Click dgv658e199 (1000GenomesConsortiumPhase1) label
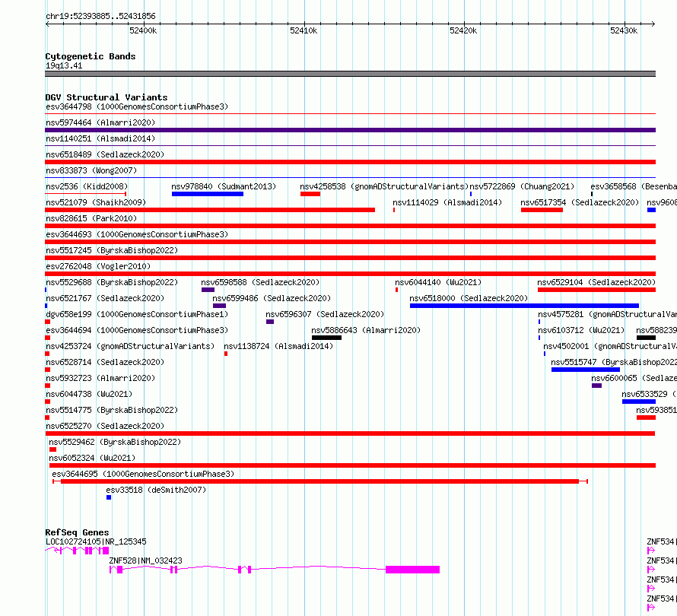Image resolution: width=677 pixels, height=616 pixels. [137, 314]
